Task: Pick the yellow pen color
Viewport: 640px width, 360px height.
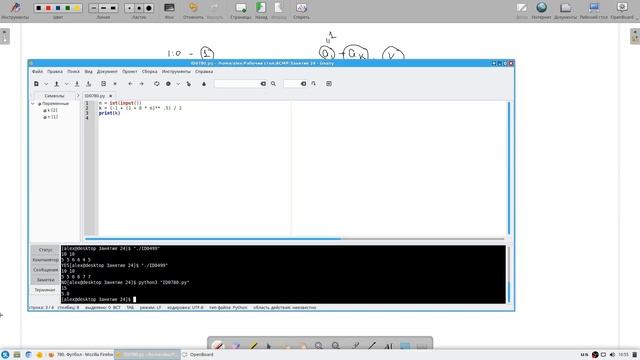Action: 77,8
